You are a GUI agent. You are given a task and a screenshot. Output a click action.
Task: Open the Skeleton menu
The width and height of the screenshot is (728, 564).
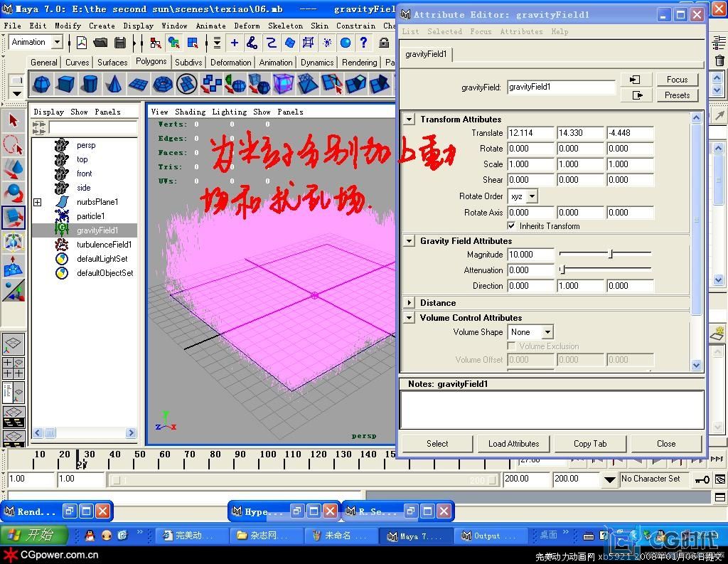[285, 26]
